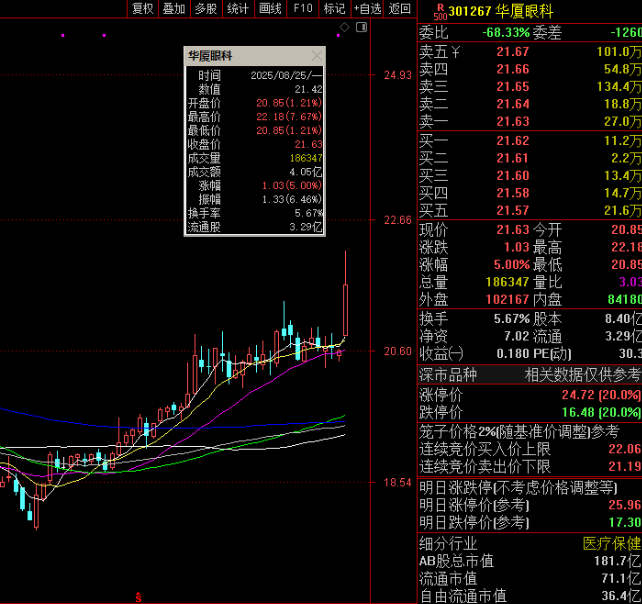This screenshot has width=642, height=604.
Task: Click the 笼子价格2% reference heading
Action: (519, 432)
